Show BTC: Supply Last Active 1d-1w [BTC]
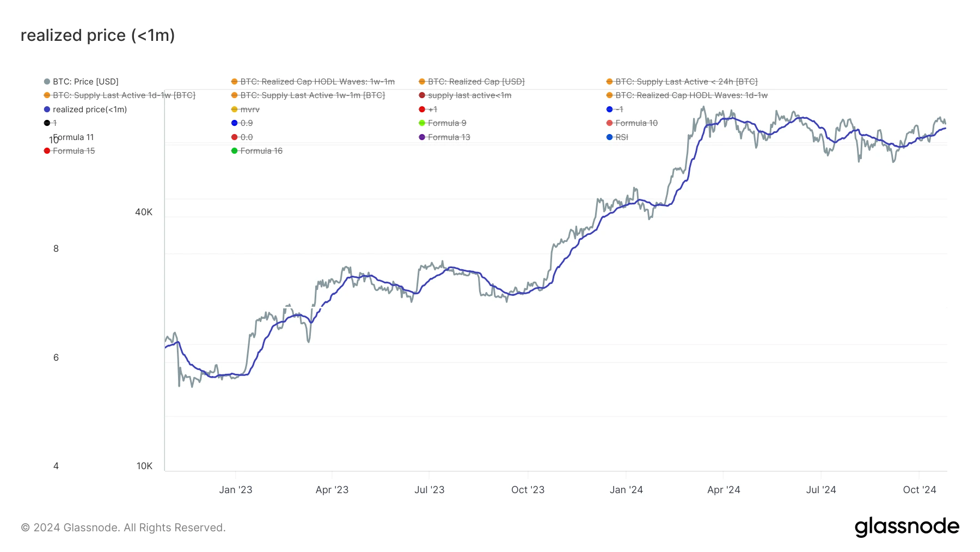This screenshot has height=552, width=980. point(120,95)
